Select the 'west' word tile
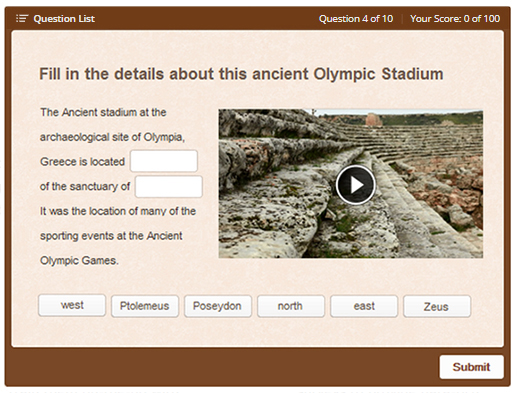Viewport: 517px width, 393px height. coord(72,305)
